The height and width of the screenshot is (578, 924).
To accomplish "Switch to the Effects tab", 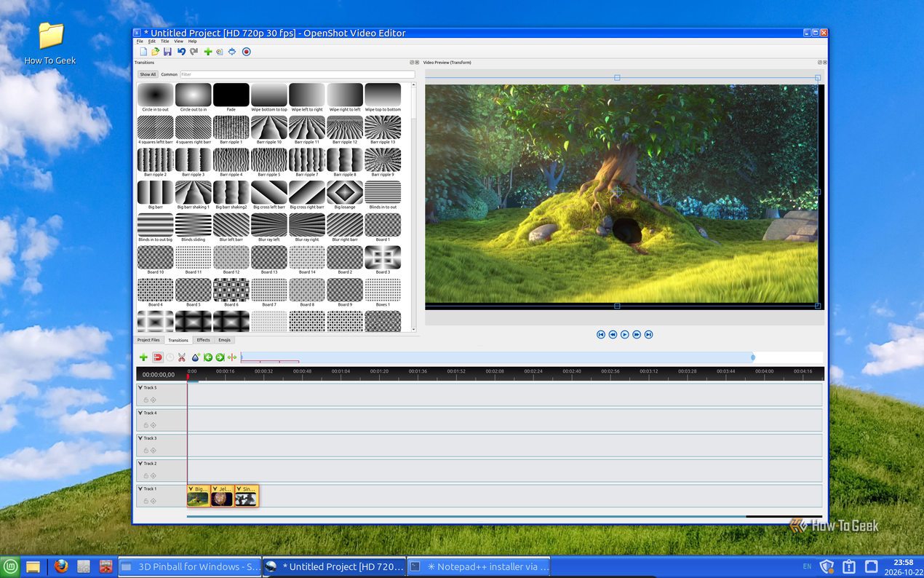I will 203,340.
